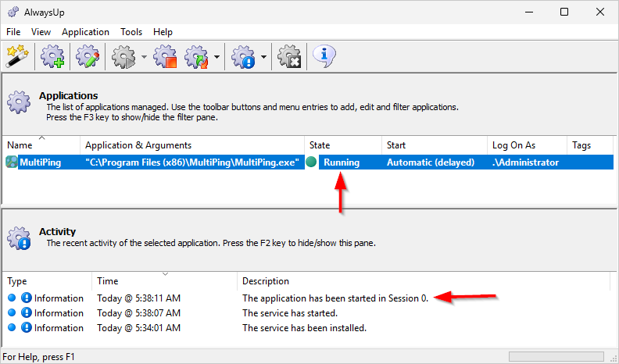This screenshot has width=619, height=364.
Task: Expand the Start Application dropdown arrow
Action: (x=144, y=57)
